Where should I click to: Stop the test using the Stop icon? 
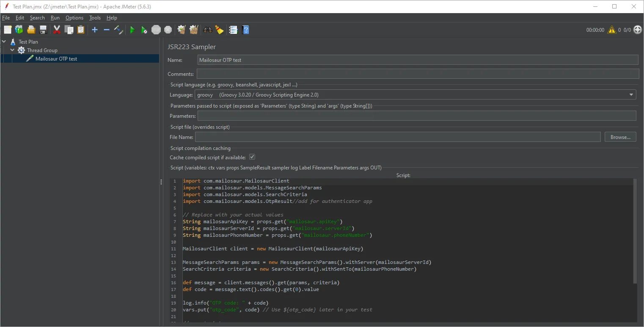pyautogui.click(x=156, y=30)
